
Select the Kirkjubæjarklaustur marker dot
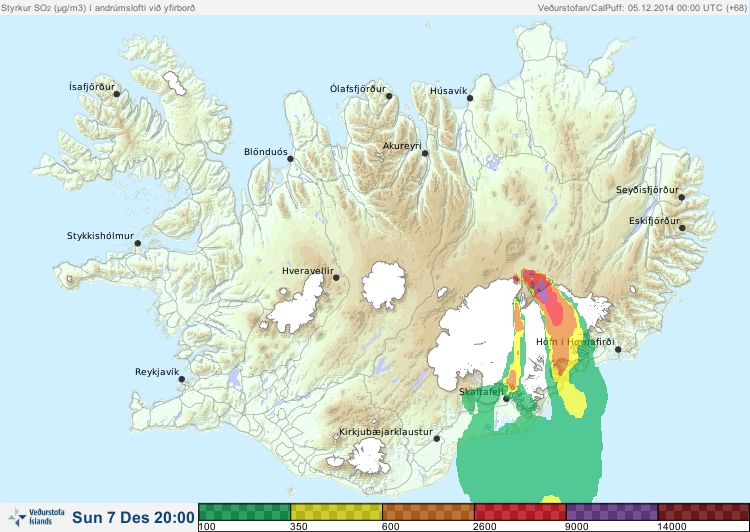pyautogui.click(x=436, y=438)
